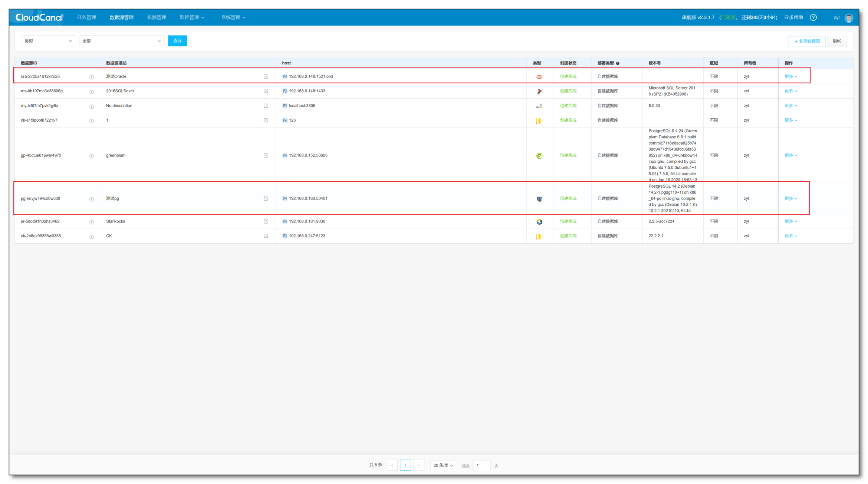The width and height of the screenshot is (868, 484).
Task: Click the 跳至 page number input field
Action: tap(482, 465)
